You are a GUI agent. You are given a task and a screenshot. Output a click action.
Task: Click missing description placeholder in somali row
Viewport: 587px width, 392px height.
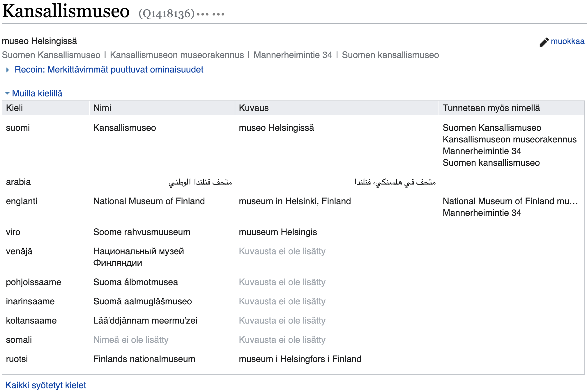click(x=282, y=340)
